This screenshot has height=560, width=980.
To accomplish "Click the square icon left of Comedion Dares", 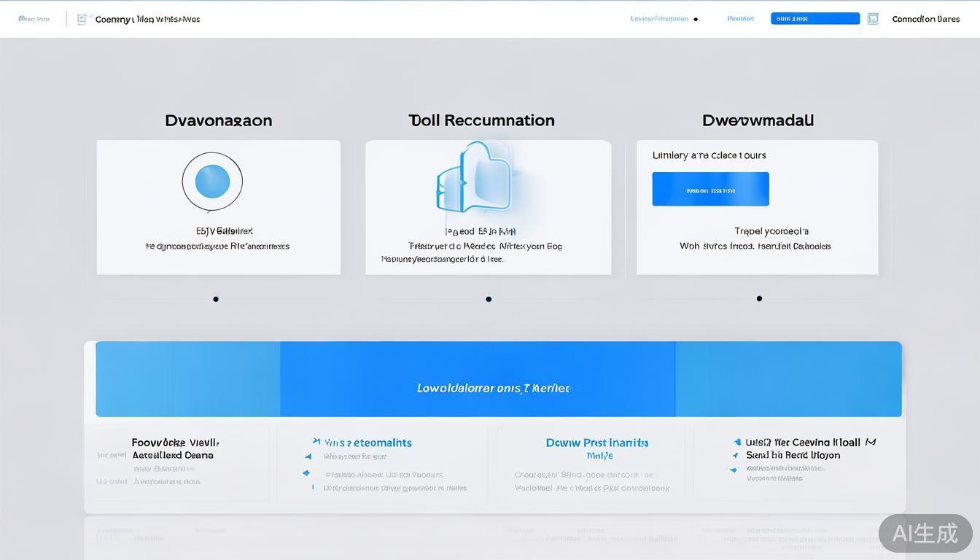I will tap(873, 19).
